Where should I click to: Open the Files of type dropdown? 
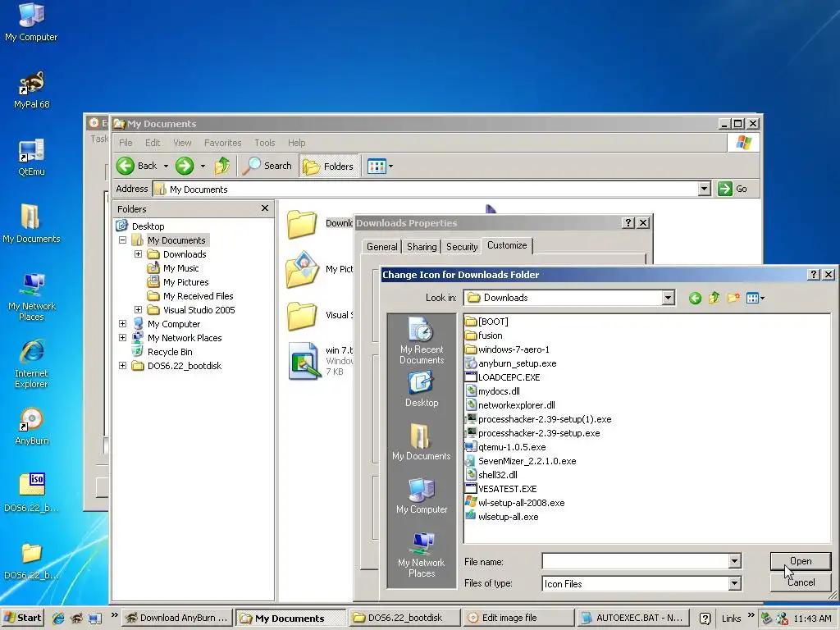tap(734, 583)
